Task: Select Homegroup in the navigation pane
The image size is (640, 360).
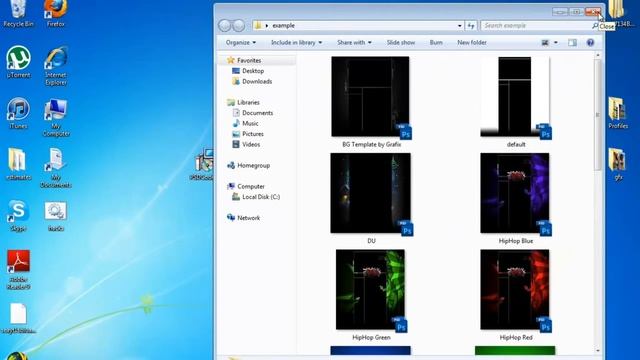Action: [253, 165]
